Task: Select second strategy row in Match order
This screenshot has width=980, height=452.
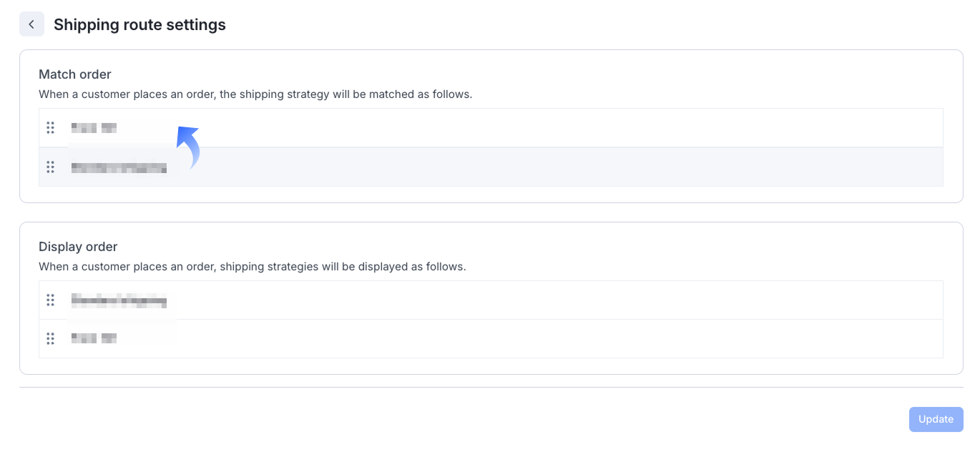Action: 501,167
